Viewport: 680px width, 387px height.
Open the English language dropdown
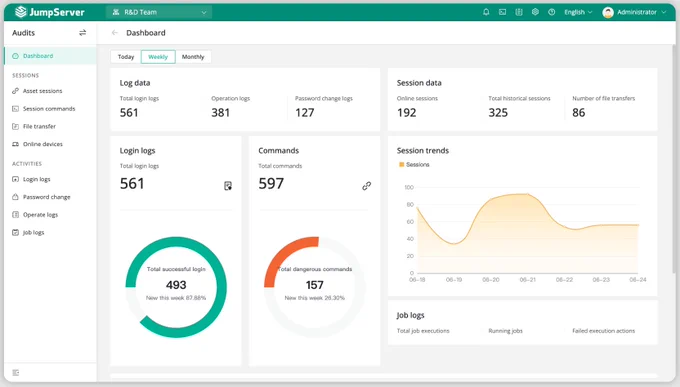click(578, 12)
